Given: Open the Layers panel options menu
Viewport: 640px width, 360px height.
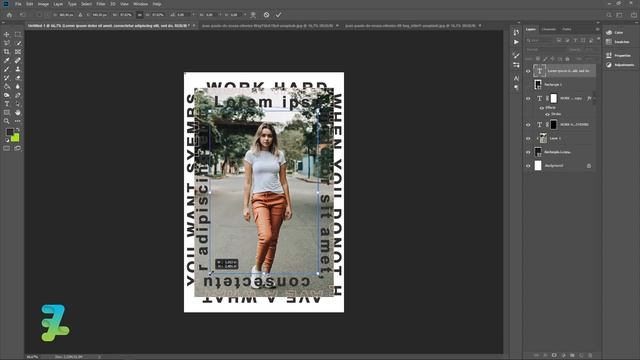Looking at the screenshot, I should tap(597, 29).
